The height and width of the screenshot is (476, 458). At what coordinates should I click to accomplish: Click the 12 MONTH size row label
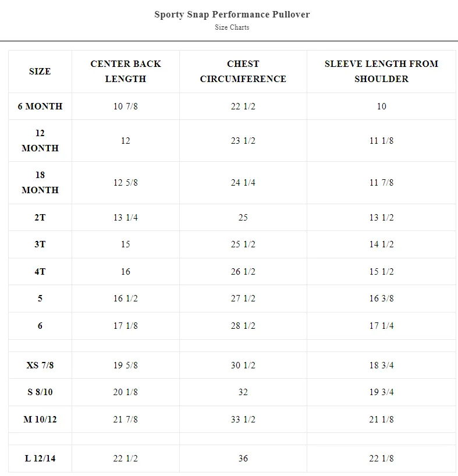coord(40,141)
